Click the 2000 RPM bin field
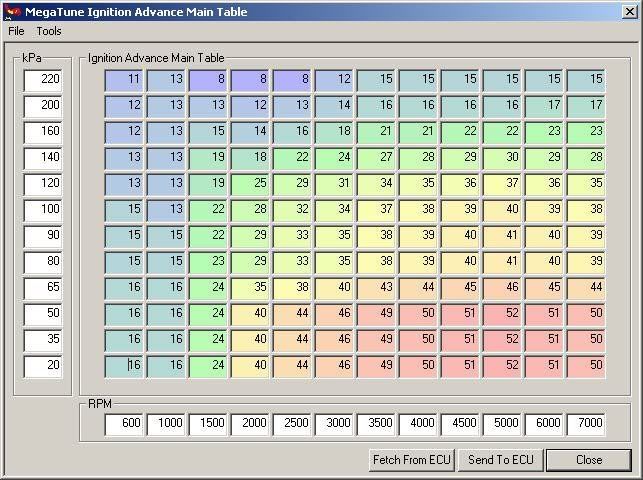 (250, 424)
